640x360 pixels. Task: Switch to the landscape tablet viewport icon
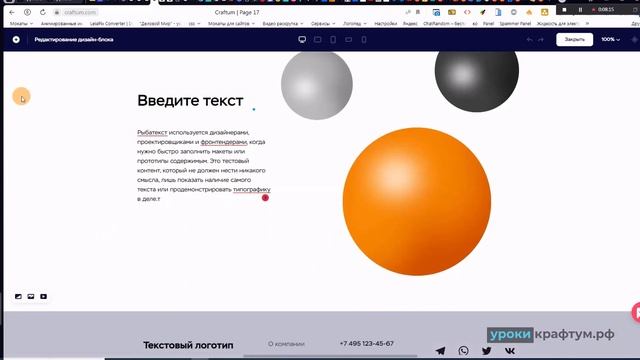tap(318, 40)
